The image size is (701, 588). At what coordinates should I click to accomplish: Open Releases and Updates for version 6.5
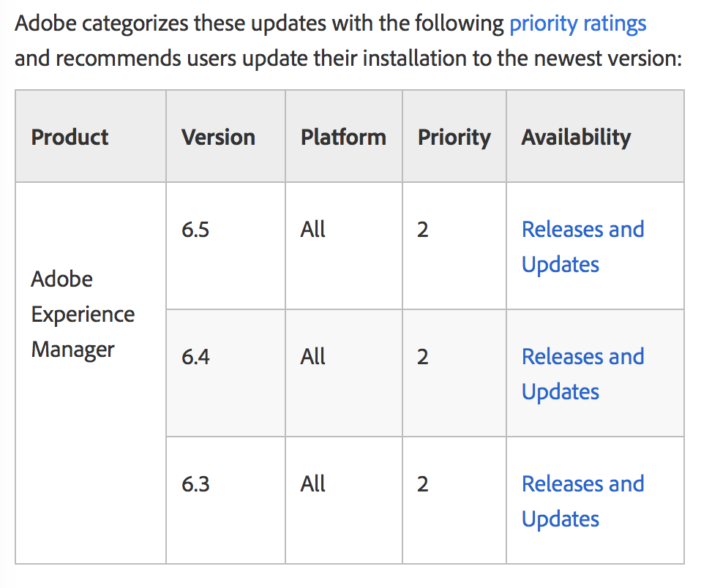coord(583,246)
